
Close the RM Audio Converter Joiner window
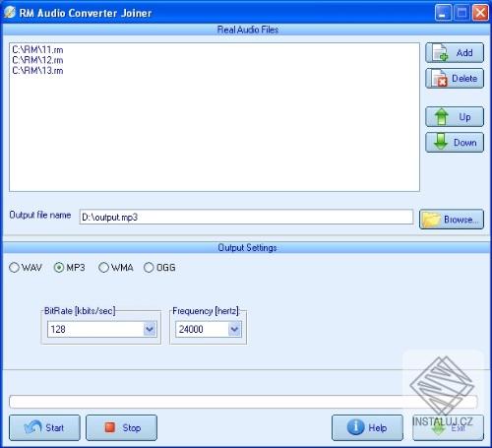(x=480, y=13)
